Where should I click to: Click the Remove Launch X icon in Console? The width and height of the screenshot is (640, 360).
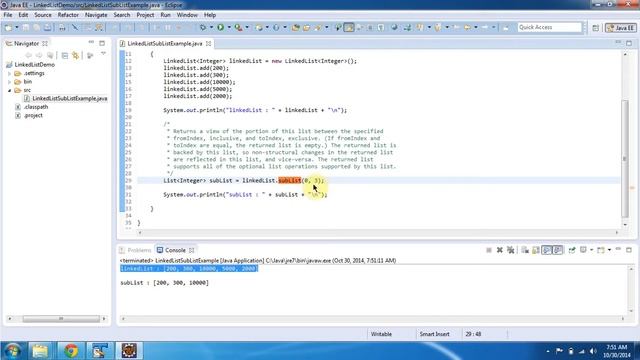[500, 250]
